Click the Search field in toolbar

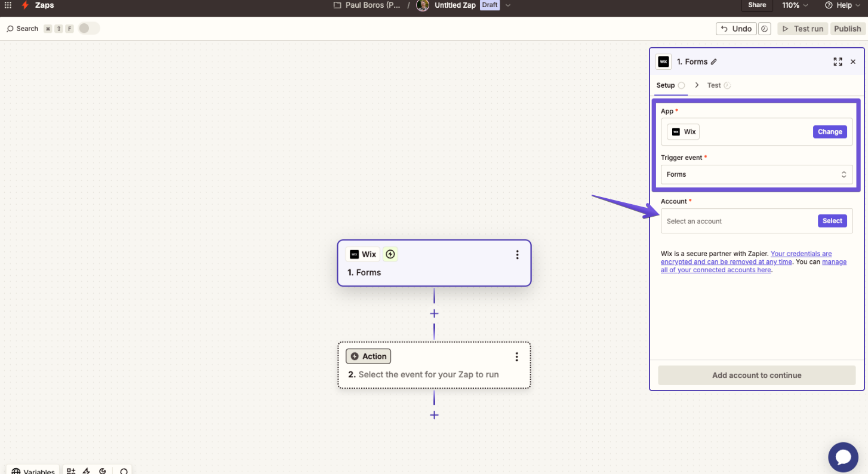[x=23, y=29]
